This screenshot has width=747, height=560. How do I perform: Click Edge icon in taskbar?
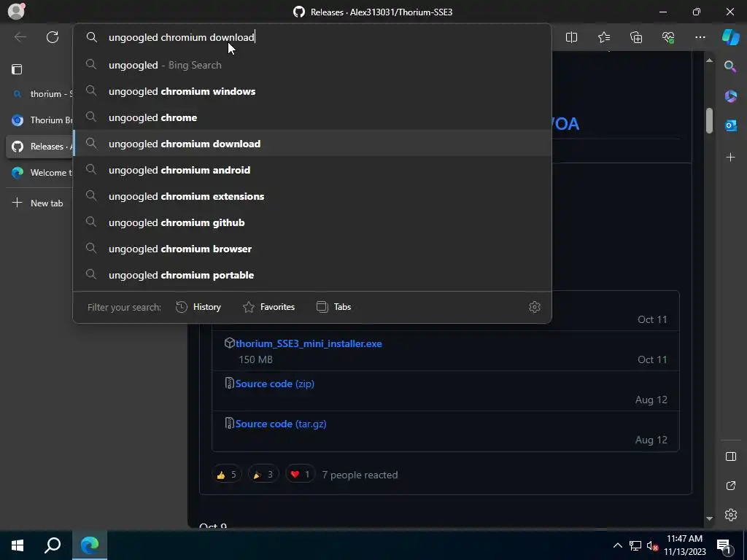point(90,545)
